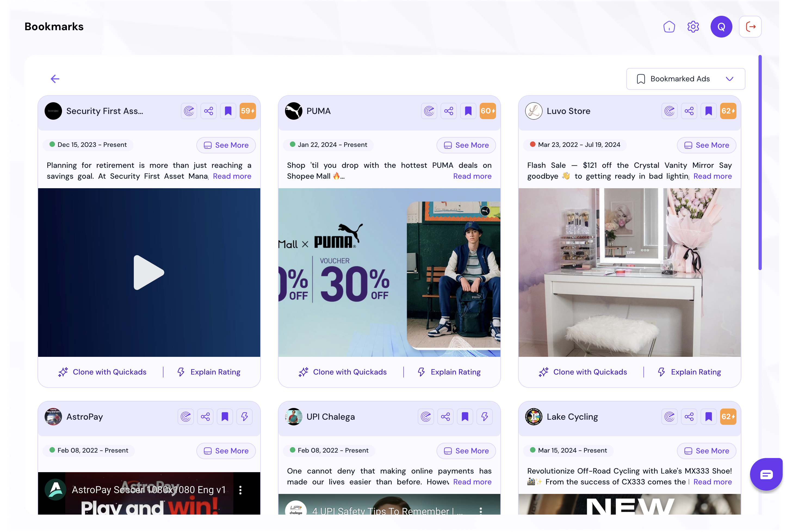Toggle bookmark on UPI Chalega ad
The width and height of the screenshot is (799, 532).
(x=465, y=417)
